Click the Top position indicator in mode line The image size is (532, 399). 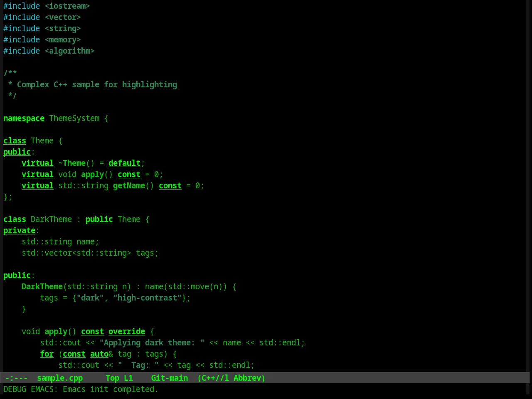[112, 378]
